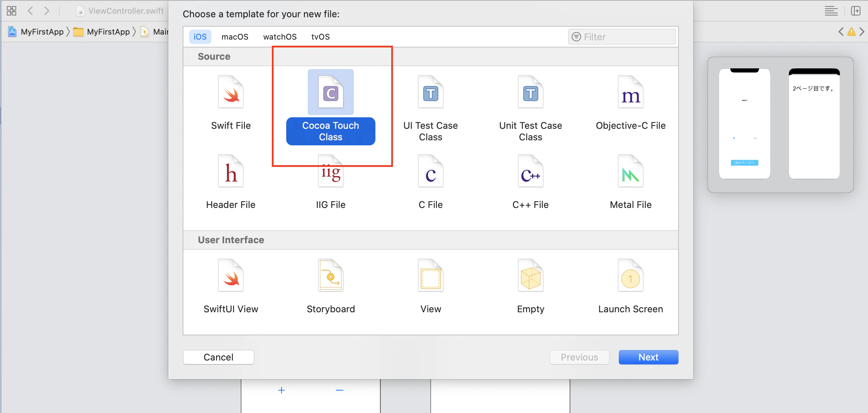
Task: Click the plus button on storyboard canvas
Action: click(282, 390)
